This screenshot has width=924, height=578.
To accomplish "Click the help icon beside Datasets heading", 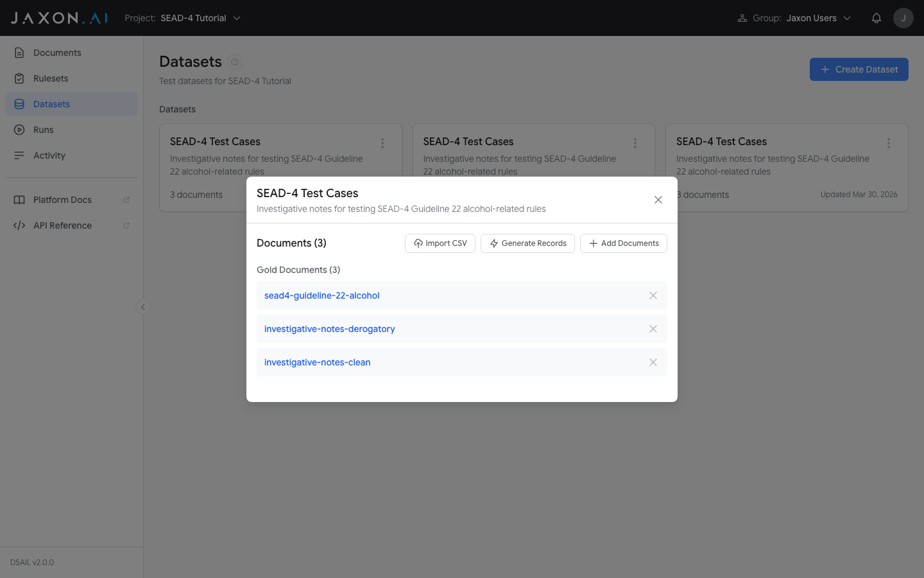I will 234,62.
